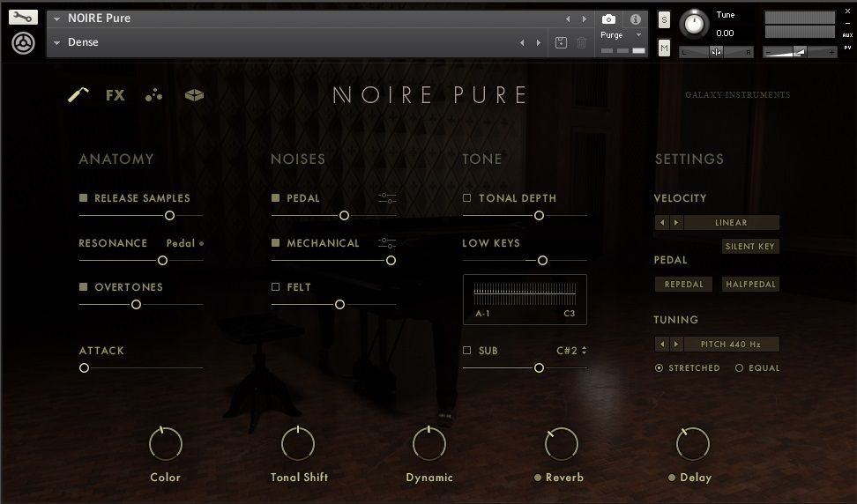Click the Low Keys slider handle
The height and width of the screenshot is (504, 857).
click(542, 261)
